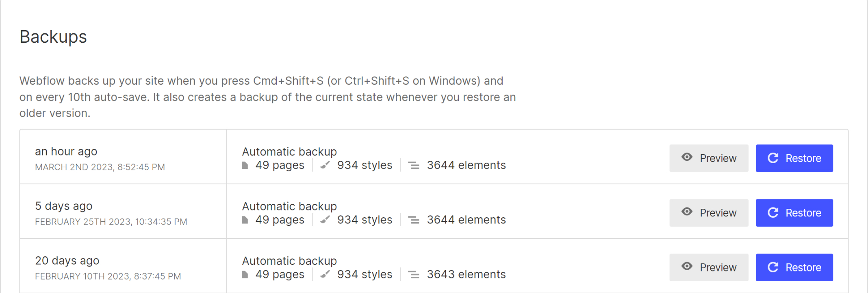
Task: Click the eye icon on the February 25th Preview button
Action: (687, 212)
